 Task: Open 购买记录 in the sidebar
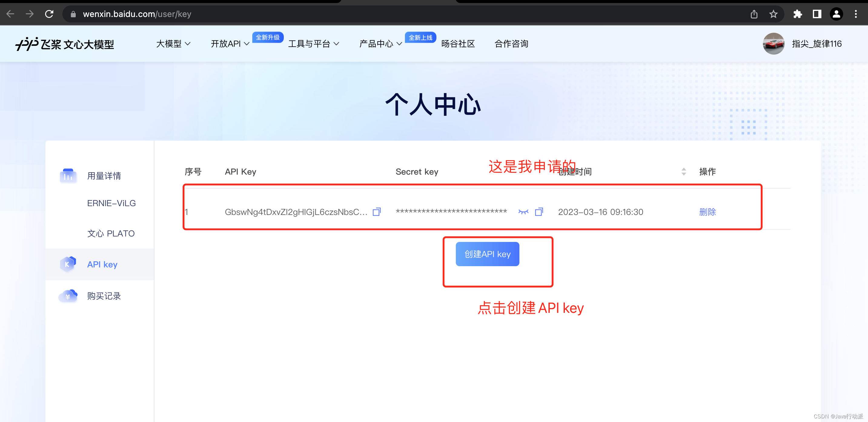pos(104,296)
